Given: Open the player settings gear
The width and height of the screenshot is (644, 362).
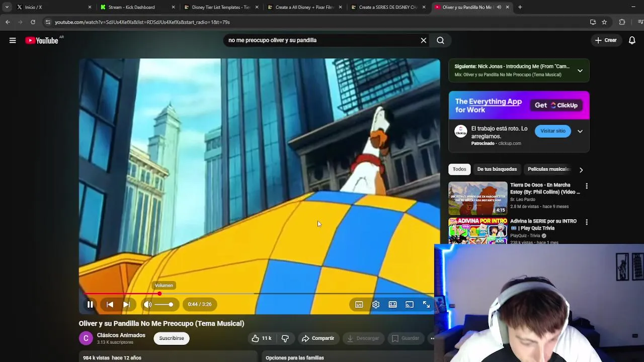Looking at the screenshot, I should tap(376, 304).
